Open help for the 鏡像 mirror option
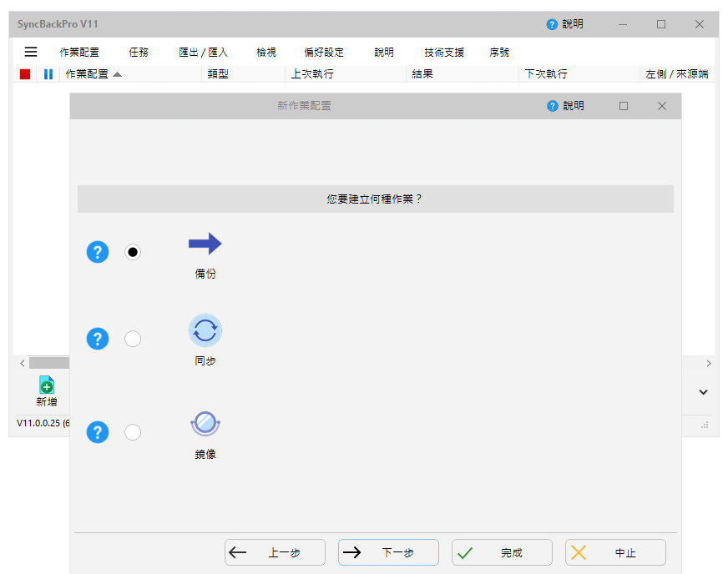The width and height of the screenshot is (728, 574). pyautogui.click(x=98, y=432)
